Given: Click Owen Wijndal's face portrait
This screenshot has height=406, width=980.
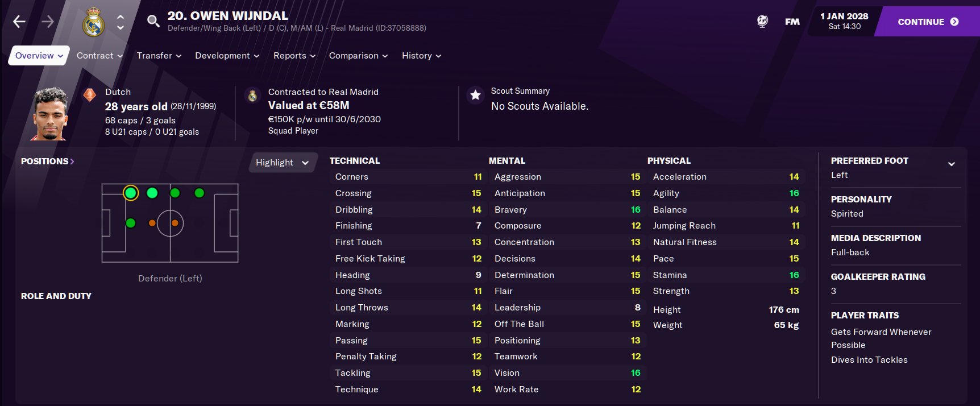Looking at the screenshot, I should tap(50, 114).
